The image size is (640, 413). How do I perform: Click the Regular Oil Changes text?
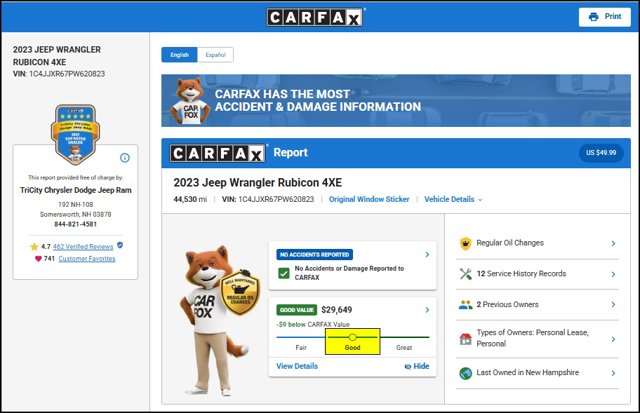(510, 243)
